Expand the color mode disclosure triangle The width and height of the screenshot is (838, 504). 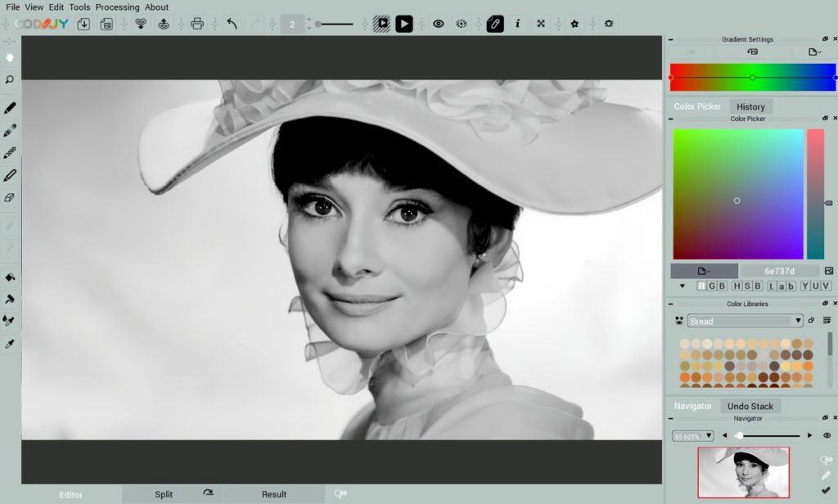(682, 286)
